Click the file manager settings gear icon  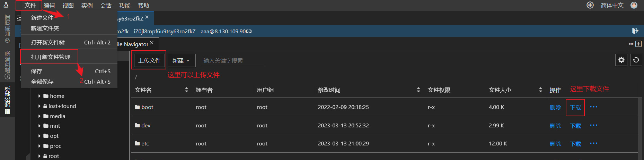tap(621, 60)
